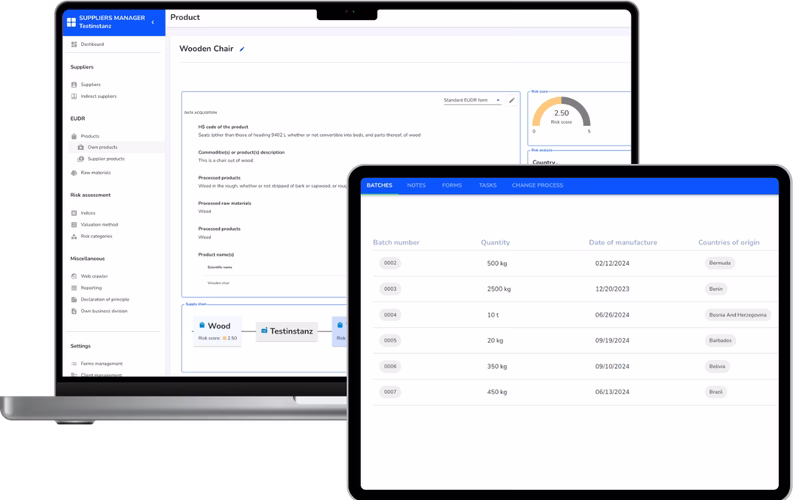Click the Indices icon under Risk assessment

(x=74, y=213)
